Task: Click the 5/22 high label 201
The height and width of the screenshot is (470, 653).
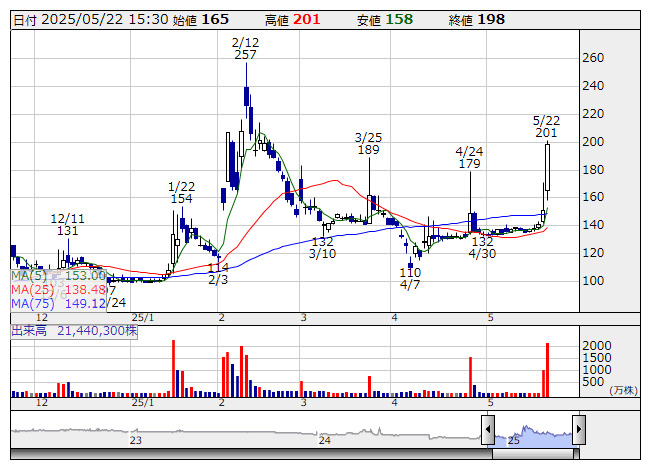Action: click(x=546, y=133)
